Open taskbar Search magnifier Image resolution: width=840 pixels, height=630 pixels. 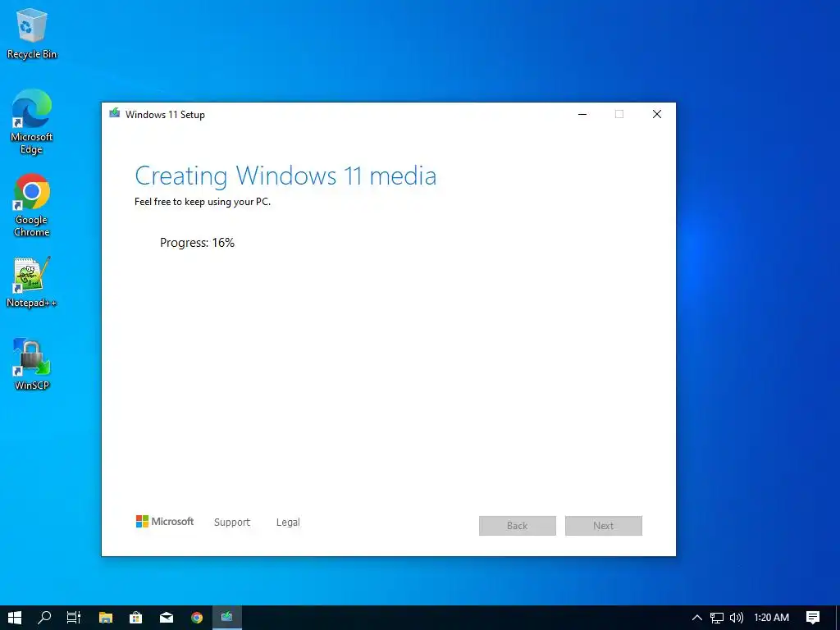tap(44, 618)
